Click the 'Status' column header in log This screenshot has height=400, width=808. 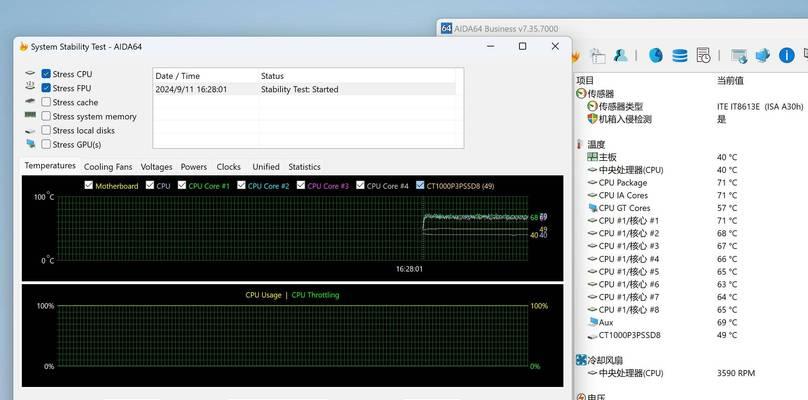272,76
